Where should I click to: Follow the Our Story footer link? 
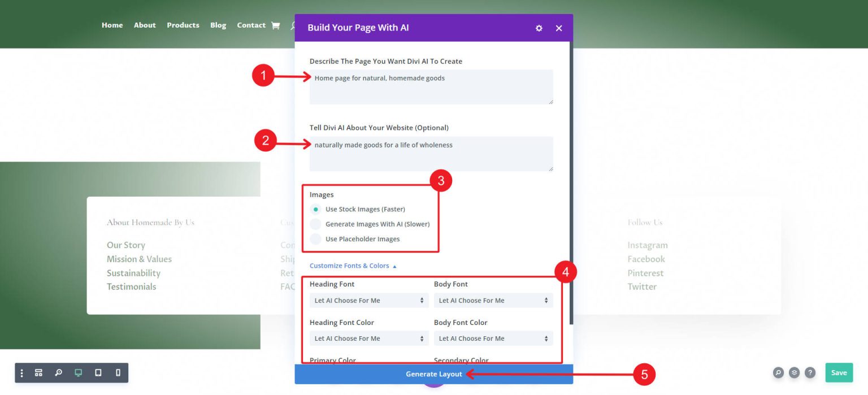click(126, 245)
